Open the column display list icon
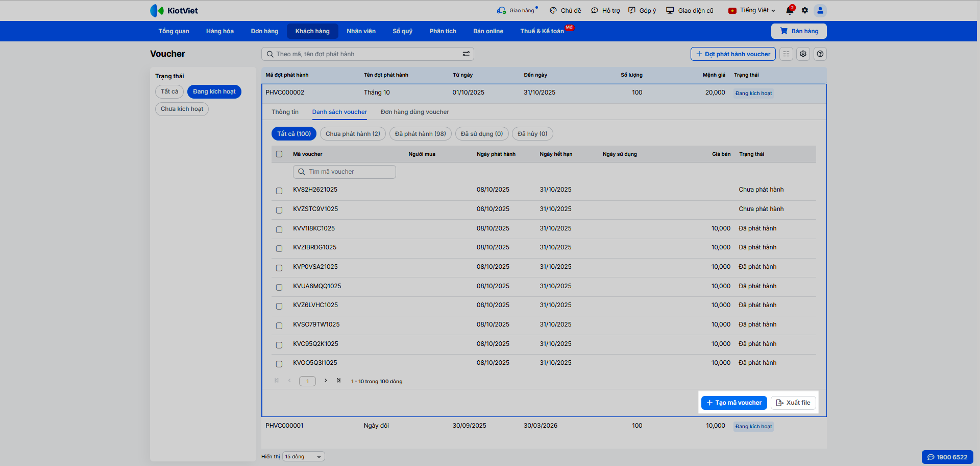 pyautogui.click(x=786, y=54)
